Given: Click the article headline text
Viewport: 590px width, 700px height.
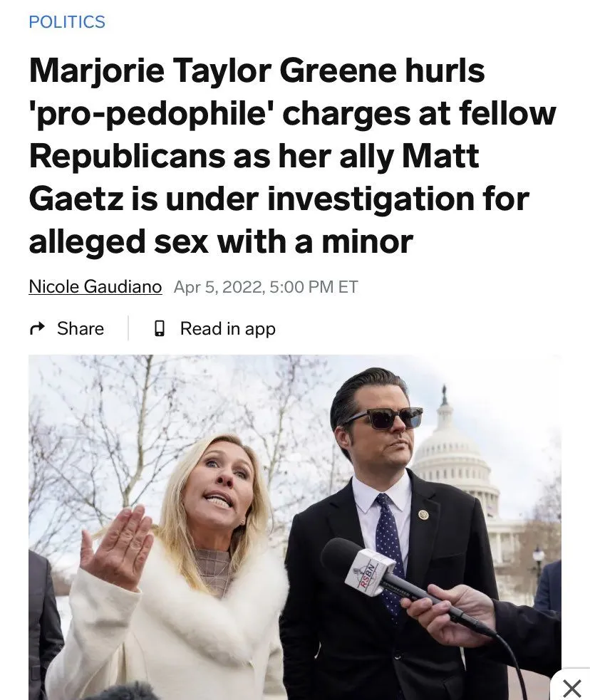Looking at the screenshot, I should click(293, 156).
